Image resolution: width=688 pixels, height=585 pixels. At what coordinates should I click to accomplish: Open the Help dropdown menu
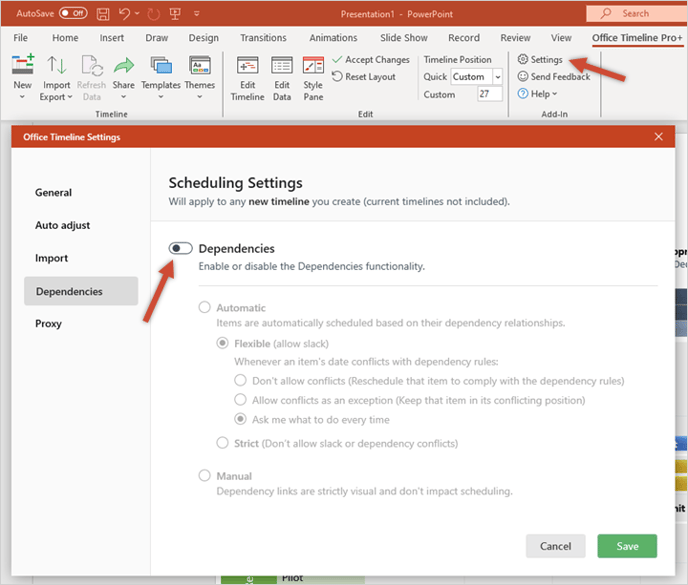click(x=538, y=94)
